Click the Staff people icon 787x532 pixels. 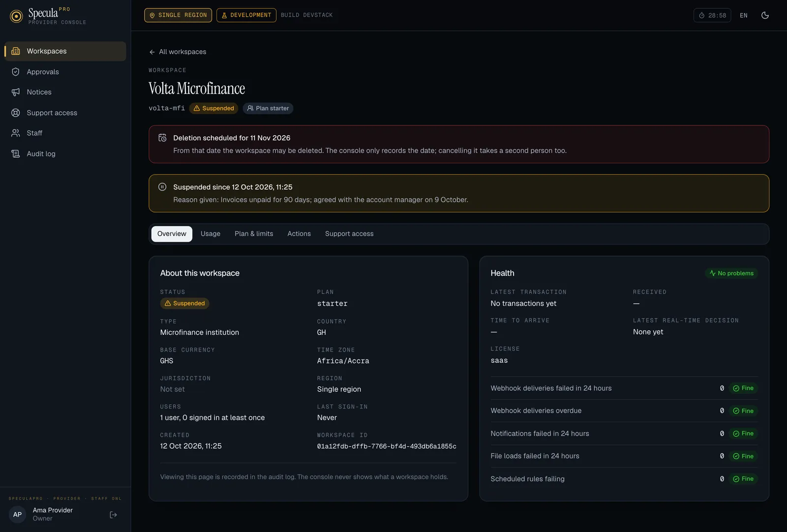(x=16, y=133)
